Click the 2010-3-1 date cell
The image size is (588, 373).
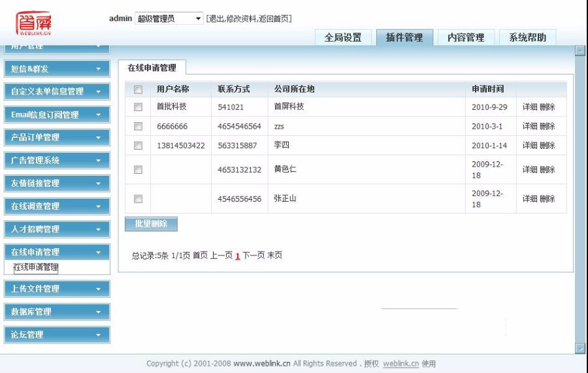[x=487, y=126]
